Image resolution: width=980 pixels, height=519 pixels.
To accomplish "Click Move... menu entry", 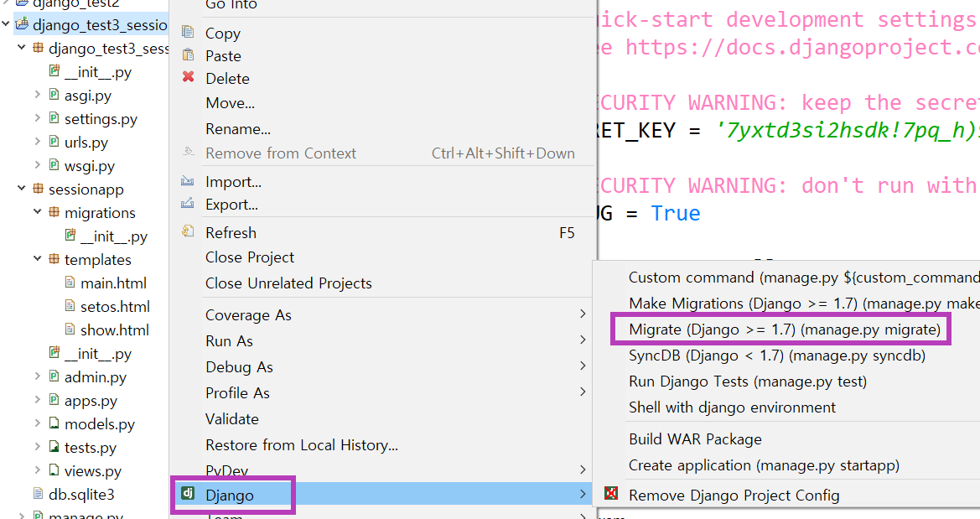I will pyautogui.click(x=230, y=102).
